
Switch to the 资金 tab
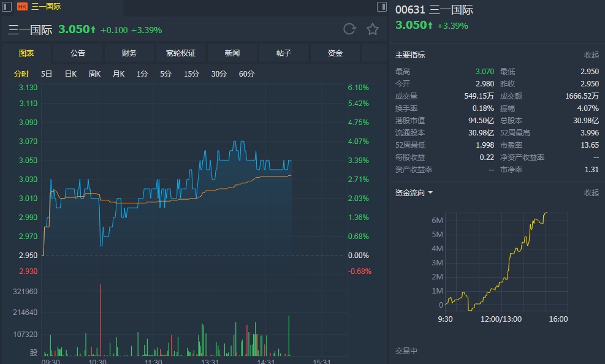[x=335, y=53]
